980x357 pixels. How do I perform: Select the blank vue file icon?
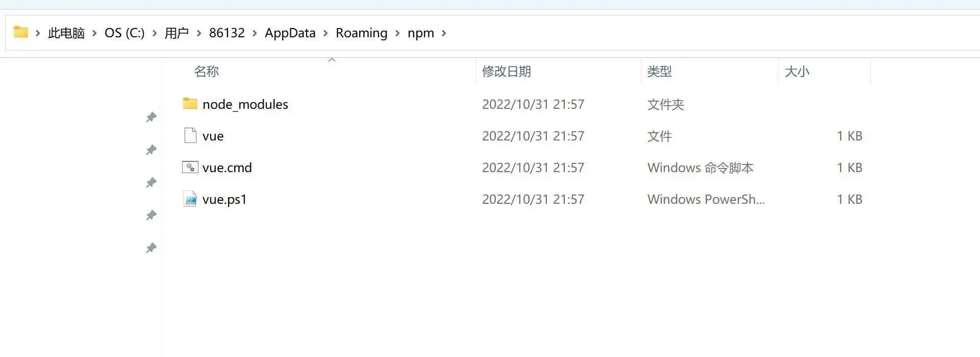tap(190, 135)
